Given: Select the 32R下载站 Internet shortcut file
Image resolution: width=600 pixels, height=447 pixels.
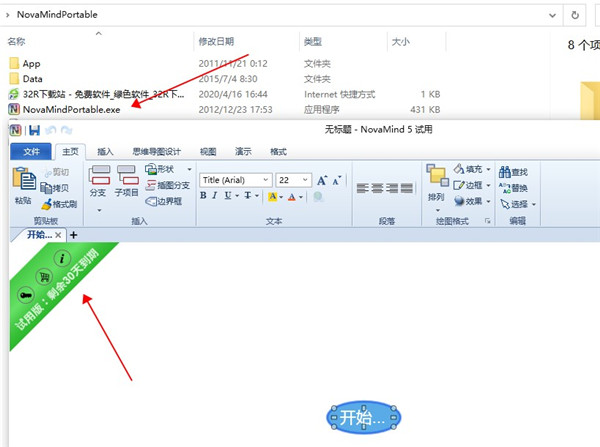Looking at the screenshot, I should [x=96, y=94].
